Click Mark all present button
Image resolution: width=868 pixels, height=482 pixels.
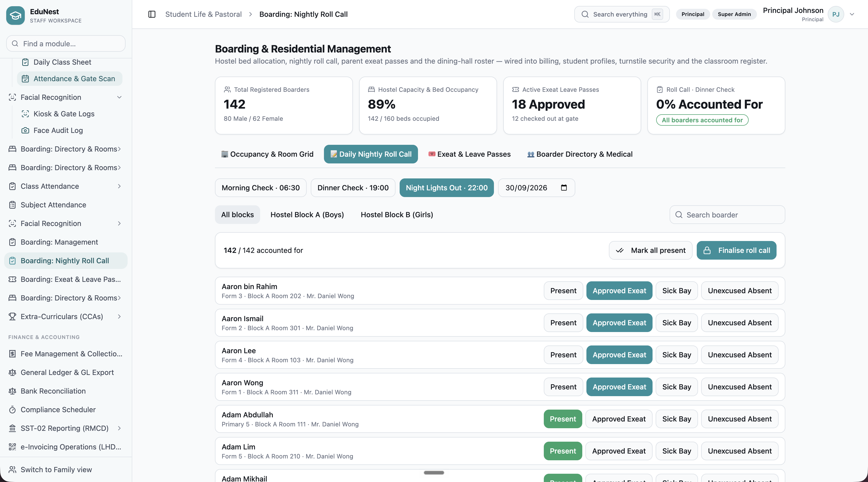coord(650,250)
